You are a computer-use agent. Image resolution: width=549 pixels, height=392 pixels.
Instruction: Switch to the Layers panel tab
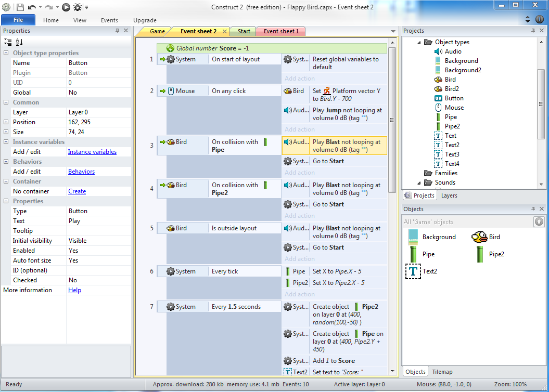(x=449, y=195)
